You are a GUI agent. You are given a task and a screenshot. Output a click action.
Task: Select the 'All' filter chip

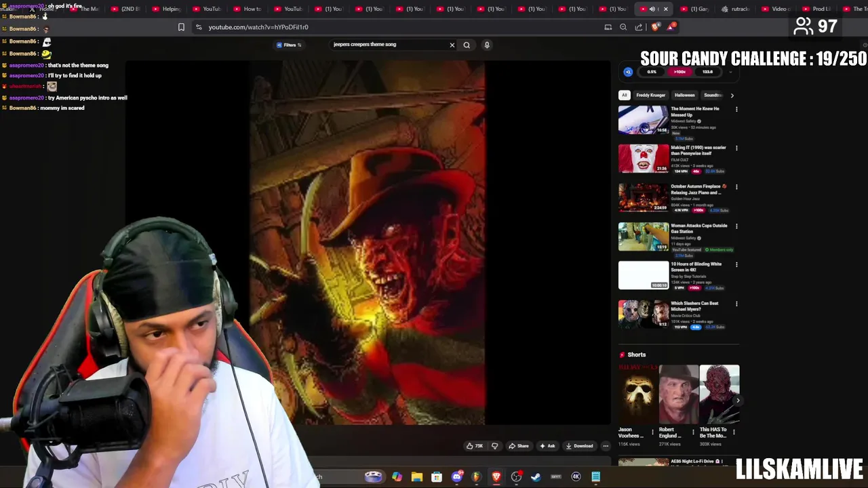[625, 95]
